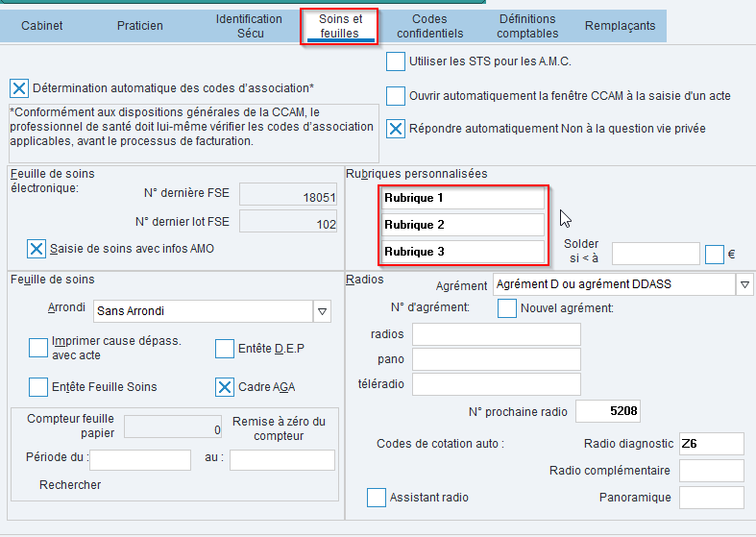Focus the Radio complémentaire code field
Viewport: 756px width, 537px height.
711,471
